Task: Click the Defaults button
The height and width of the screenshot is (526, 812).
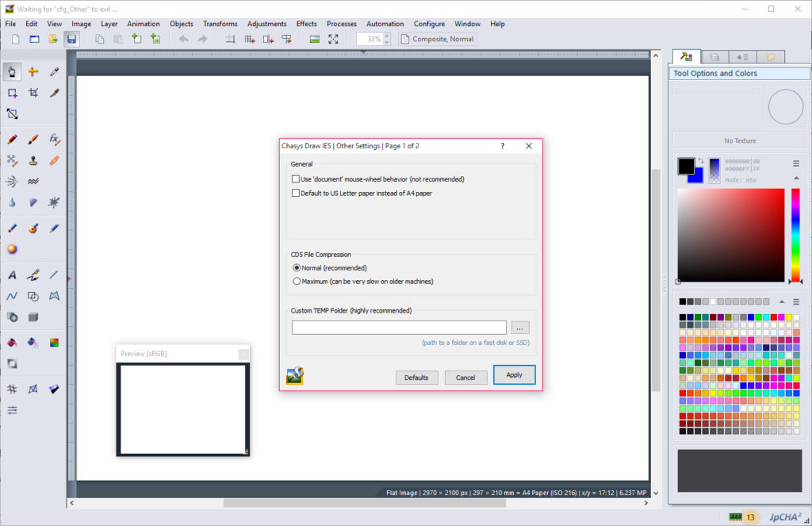Action: (416, 378)
